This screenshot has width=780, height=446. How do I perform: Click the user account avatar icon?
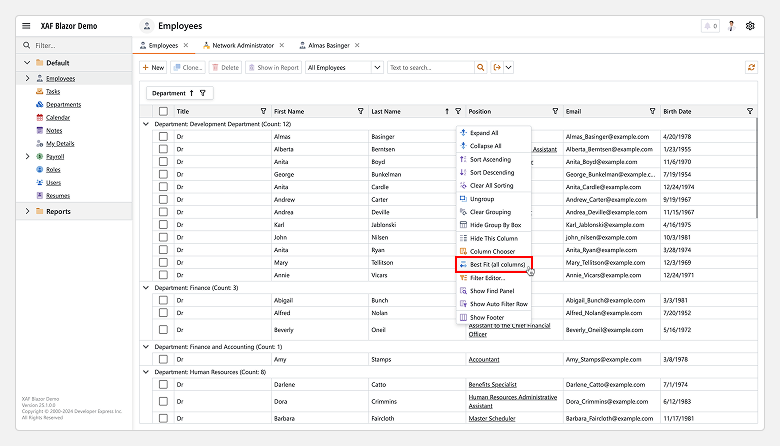coord(731,25)
